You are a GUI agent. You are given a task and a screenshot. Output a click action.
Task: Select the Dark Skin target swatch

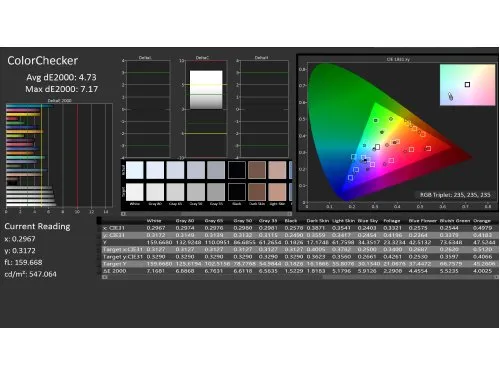[x=257, y=192]
